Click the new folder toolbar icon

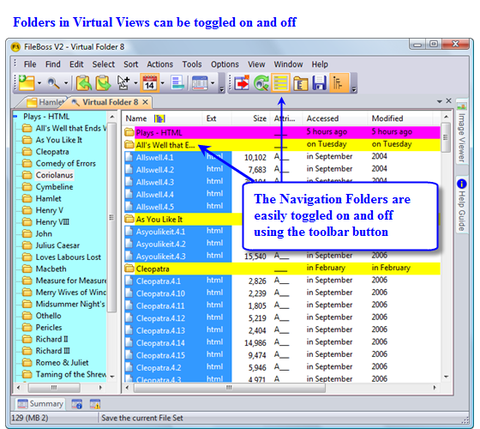(27, 83)
